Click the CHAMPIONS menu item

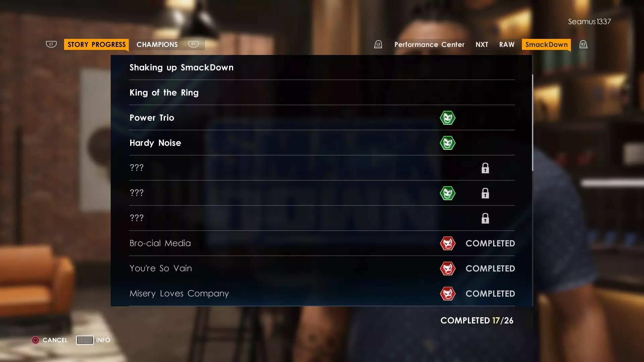click(157, 44)
